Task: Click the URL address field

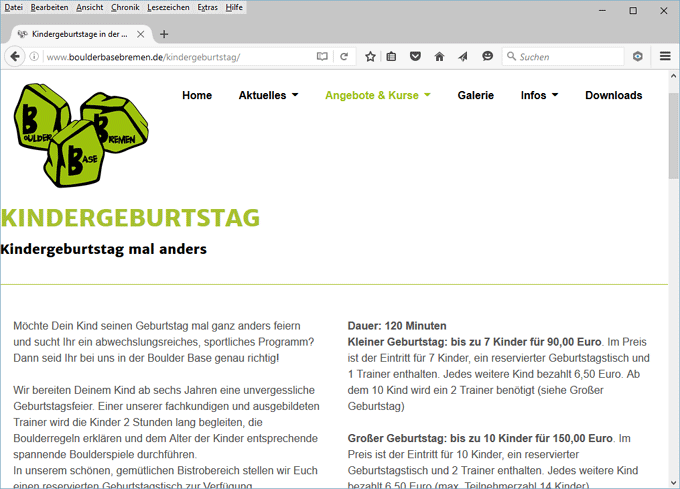Action: click(178, 57)
